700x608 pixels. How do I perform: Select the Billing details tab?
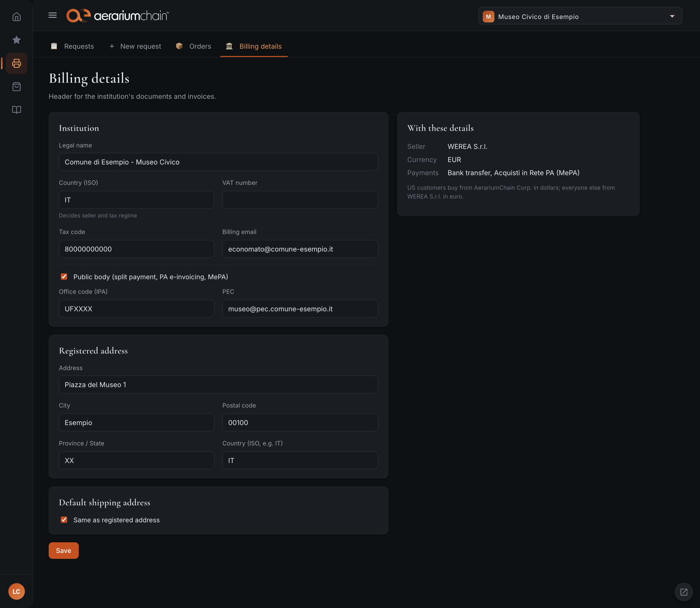254,46
